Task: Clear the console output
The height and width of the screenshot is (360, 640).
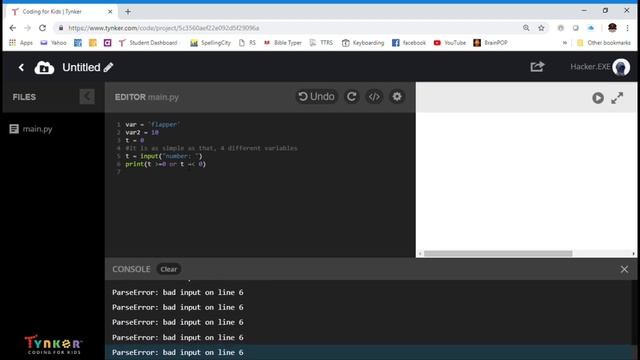Action: (x=169, y=269)
